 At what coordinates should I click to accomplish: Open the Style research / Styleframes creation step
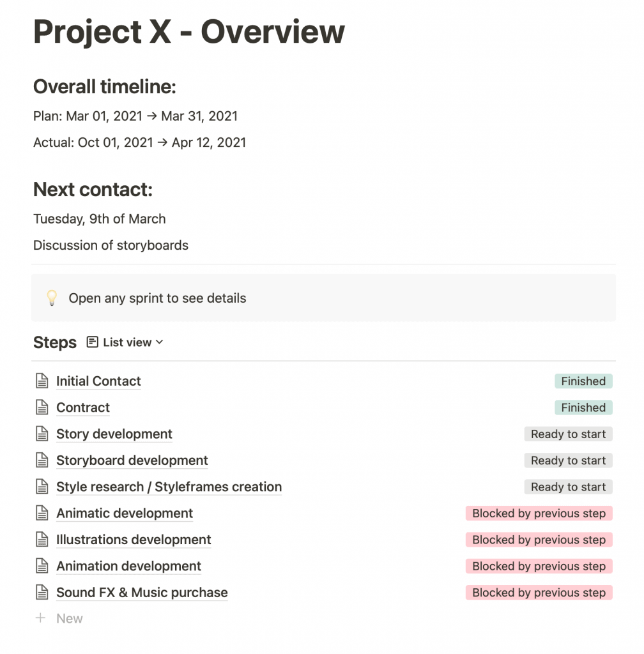click(x=169, y=487)
